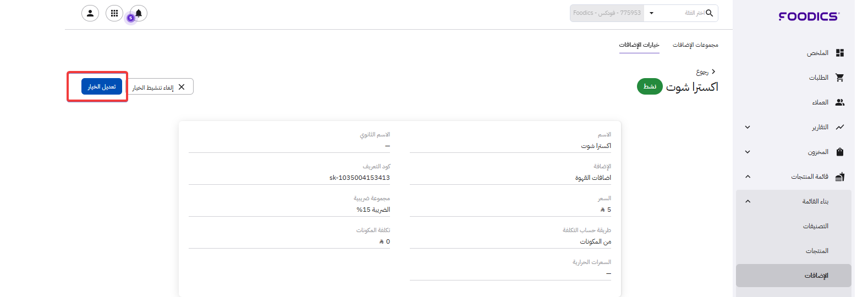
Task: Click إلغاء تنشيط الخيار deactivate button
Action: (x=160, y=87)
